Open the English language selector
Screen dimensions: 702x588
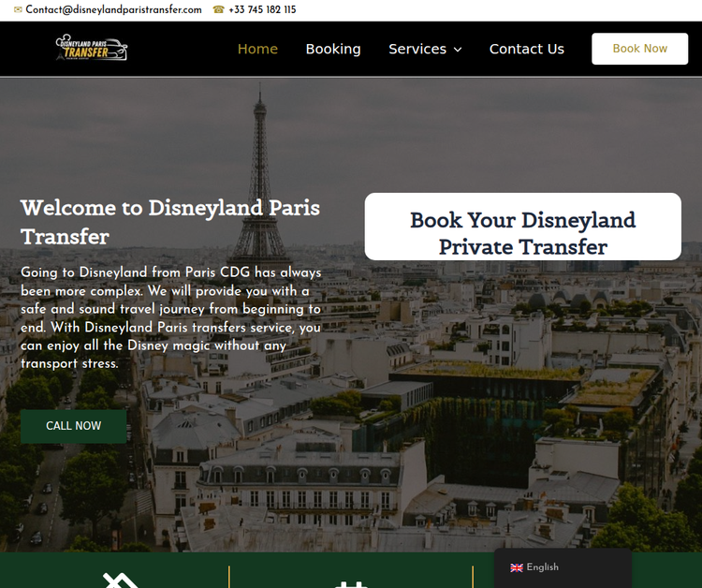pyautogui.click(x=563, y=567)
